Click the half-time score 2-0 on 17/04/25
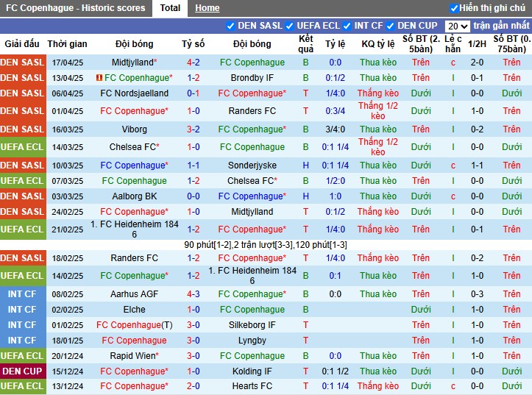 477,63
